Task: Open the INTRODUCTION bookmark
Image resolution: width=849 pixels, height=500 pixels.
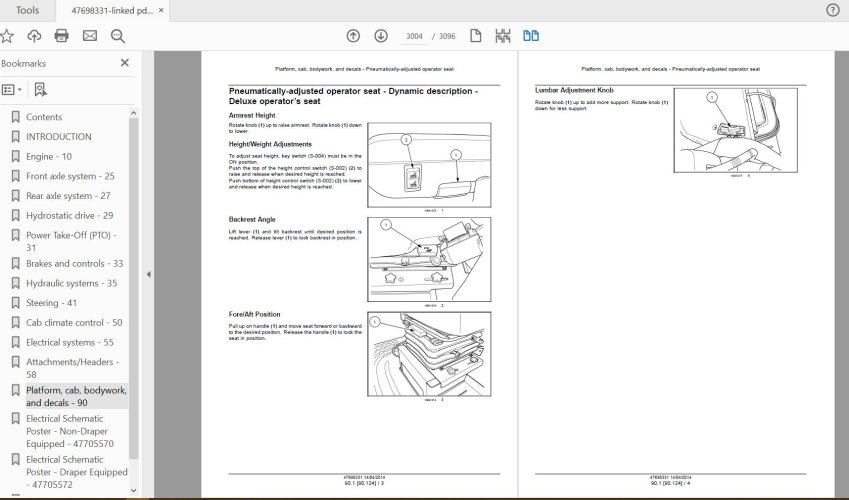Action: point(58,137)
